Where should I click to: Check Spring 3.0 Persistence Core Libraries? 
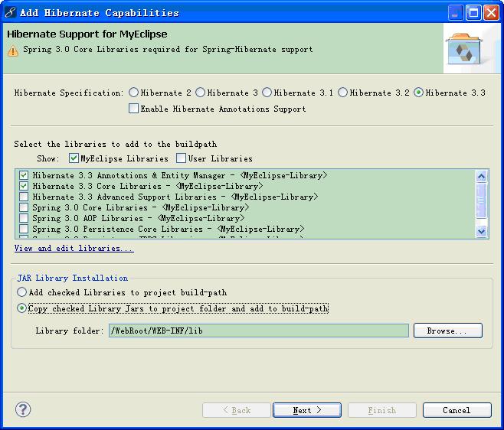tap(24, 229)
